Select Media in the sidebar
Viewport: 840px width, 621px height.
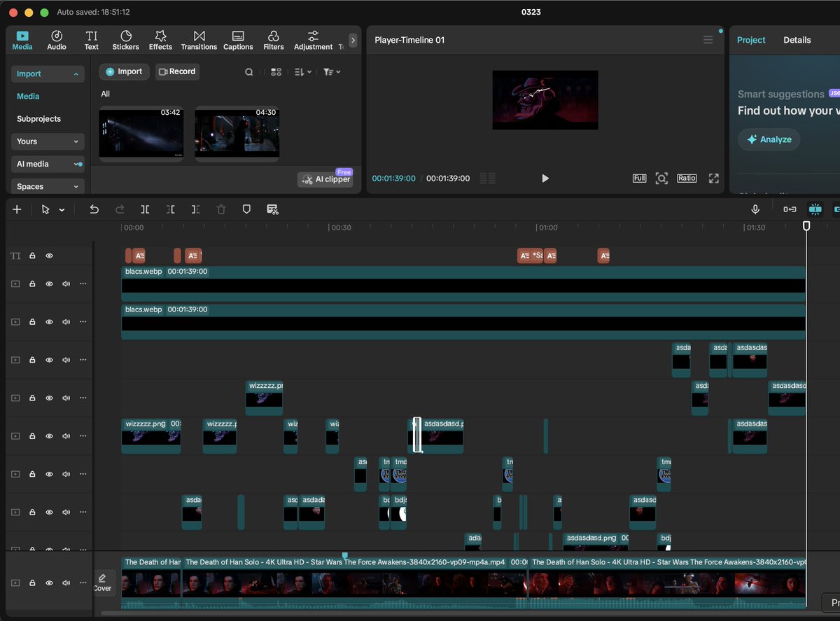[28, 96]
